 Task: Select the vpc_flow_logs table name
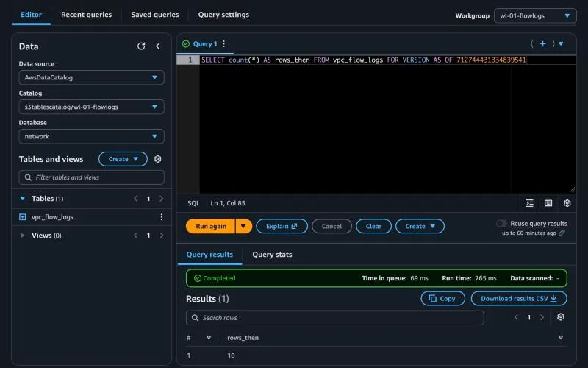[x=52, y=217]
